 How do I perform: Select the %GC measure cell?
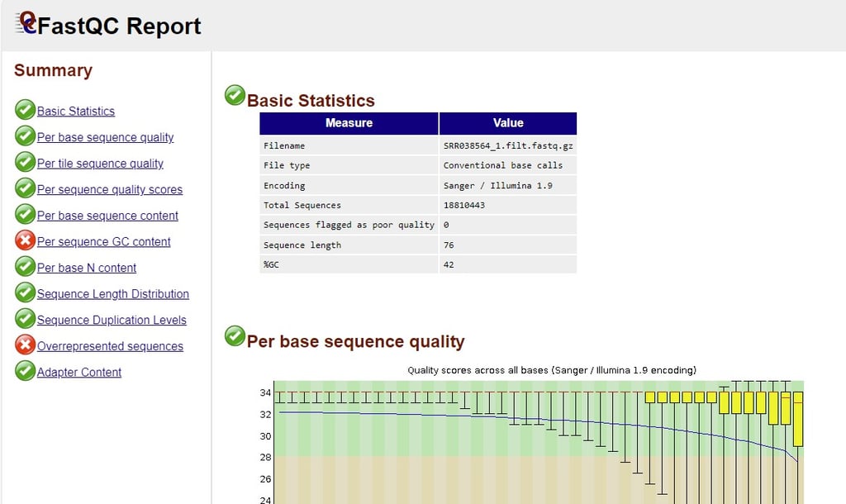(349, 264)
